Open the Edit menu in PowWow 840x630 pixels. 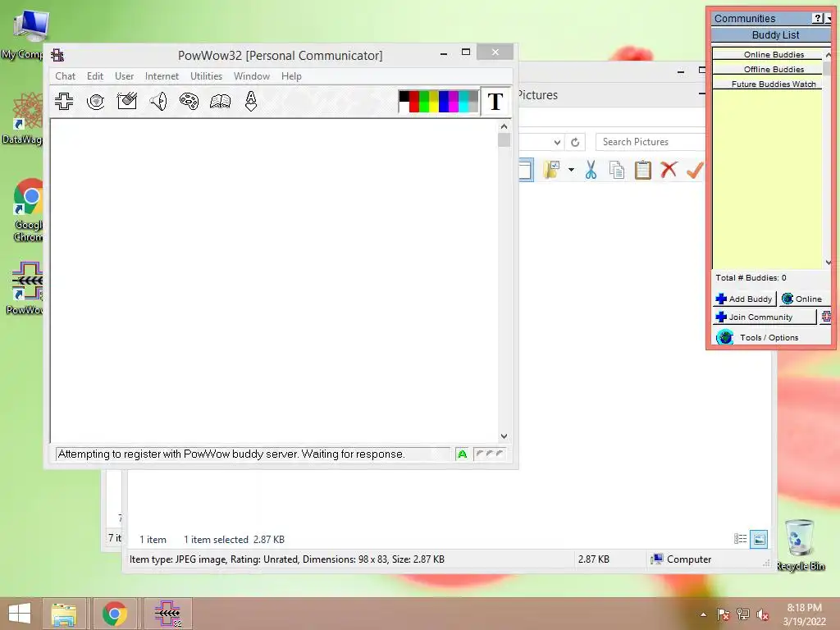(95, 76)
